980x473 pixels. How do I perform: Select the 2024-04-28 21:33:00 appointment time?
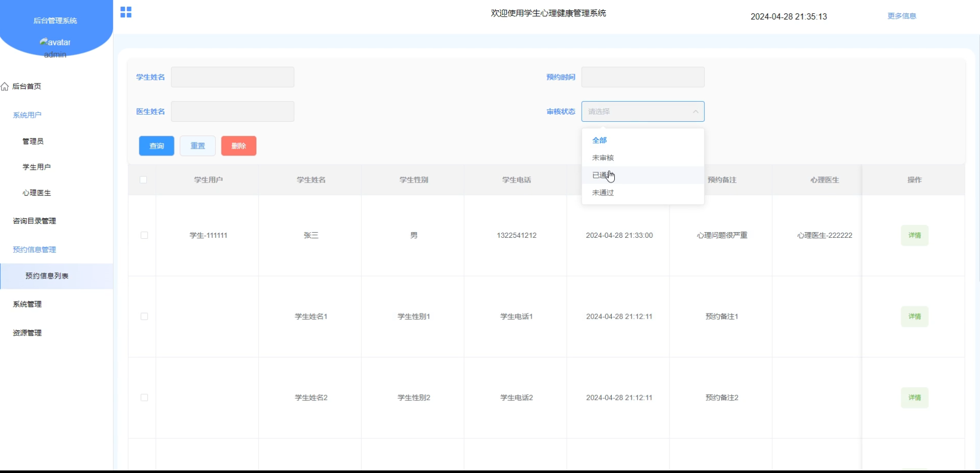[x=619, y=235]
